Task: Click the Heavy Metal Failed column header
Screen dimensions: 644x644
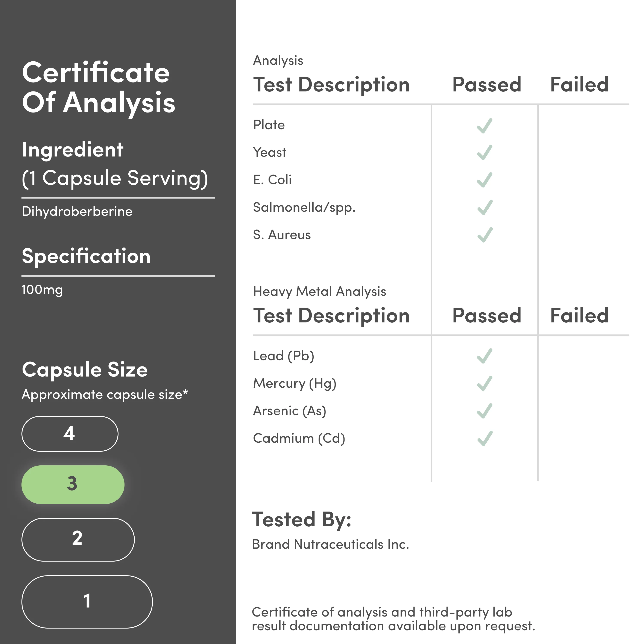Action: (x=579, y=315)
